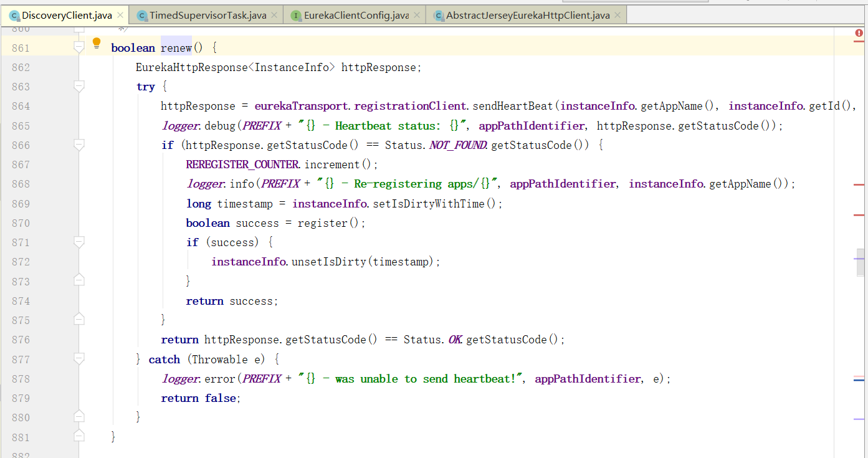Click line number 876 in the gutter
868x458 pixels.
click(x=21, y=340)
